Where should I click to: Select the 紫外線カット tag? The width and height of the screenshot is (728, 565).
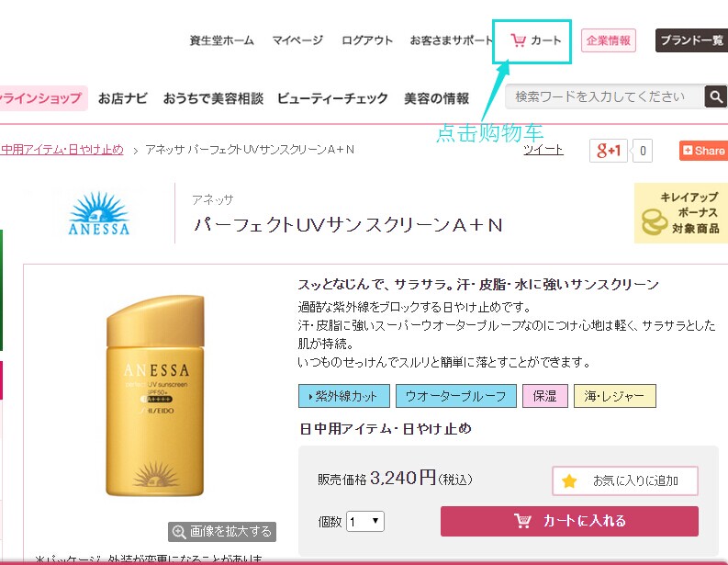click(x=344, y=396)
